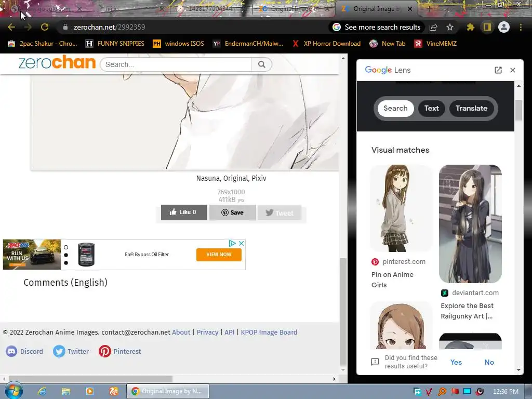The image size is (532, 399).
Task: Select first ad carousel dot
Action: click(66, 247)
